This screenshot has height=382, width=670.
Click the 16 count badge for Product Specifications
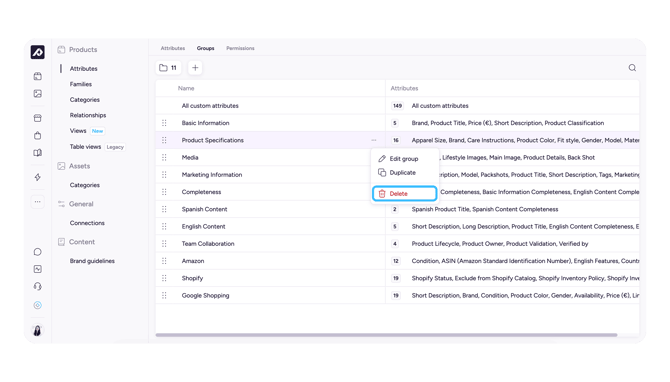pyautogui.click(x=396, y=140)
